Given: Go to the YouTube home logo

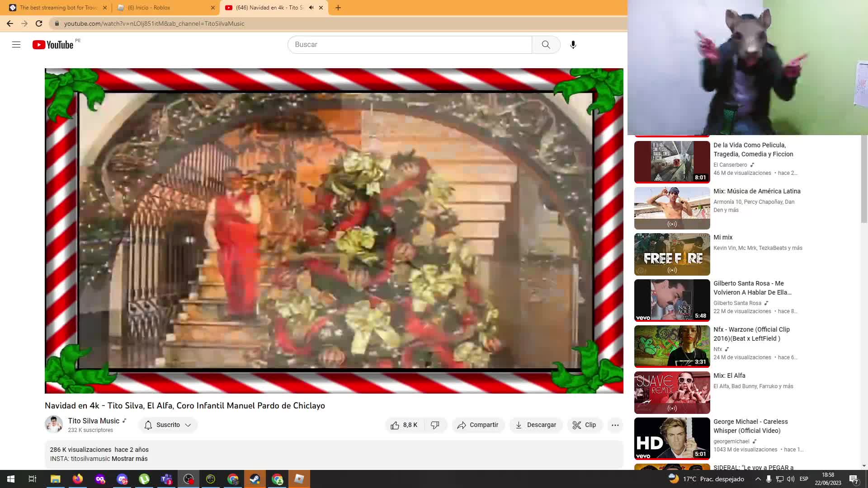Looking at the screenshot, I should (x=53, y=45).
